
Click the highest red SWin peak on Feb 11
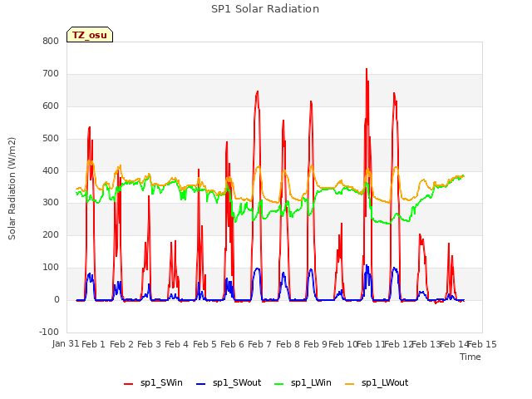(x=367, y=69)
